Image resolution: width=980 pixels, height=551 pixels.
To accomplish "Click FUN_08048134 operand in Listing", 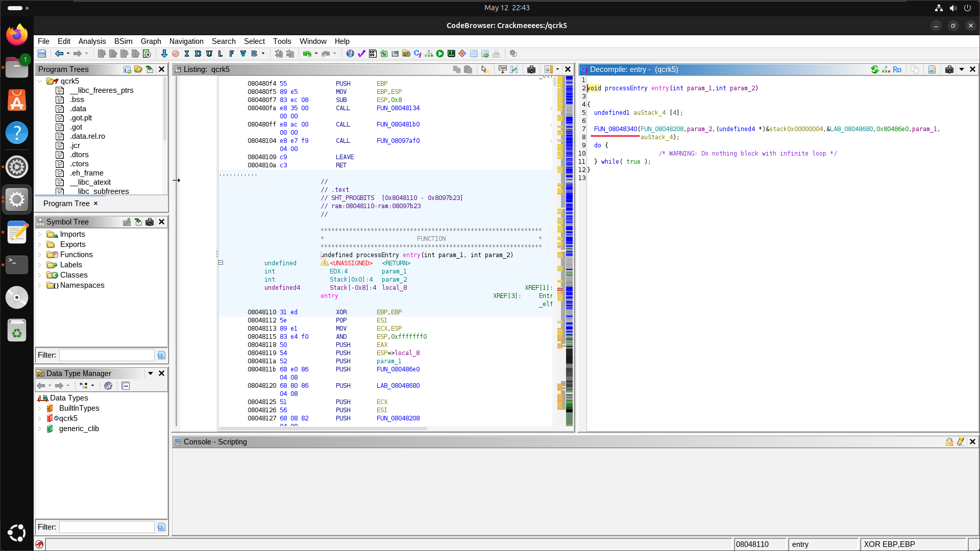I will [398, 108].
